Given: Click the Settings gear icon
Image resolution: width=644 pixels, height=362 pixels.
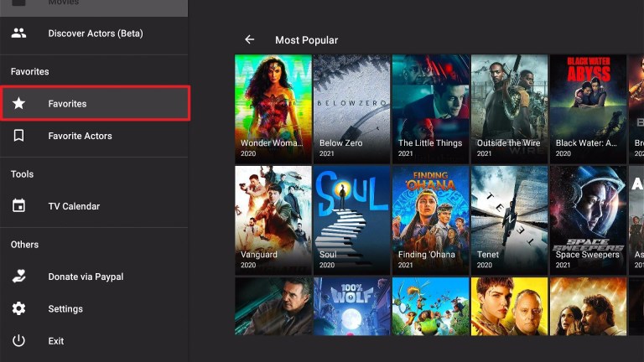Looking at the screenshot, I should pos(18,308).
